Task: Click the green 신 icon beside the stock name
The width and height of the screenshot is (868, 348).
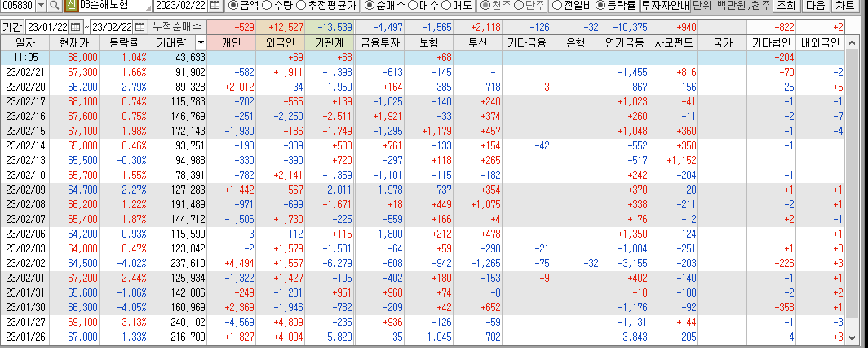Action: pos(71,7)
